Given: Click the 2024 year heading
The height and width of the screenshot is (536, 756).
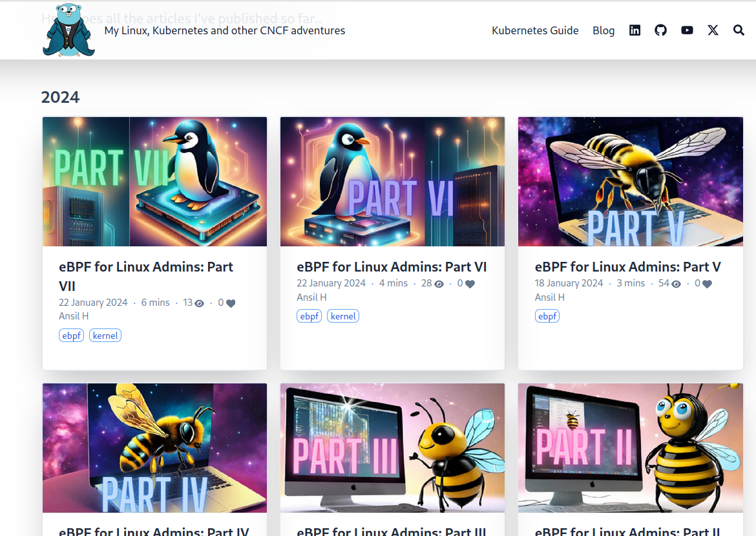Looking at the screenshot, I should coord(60,97).
